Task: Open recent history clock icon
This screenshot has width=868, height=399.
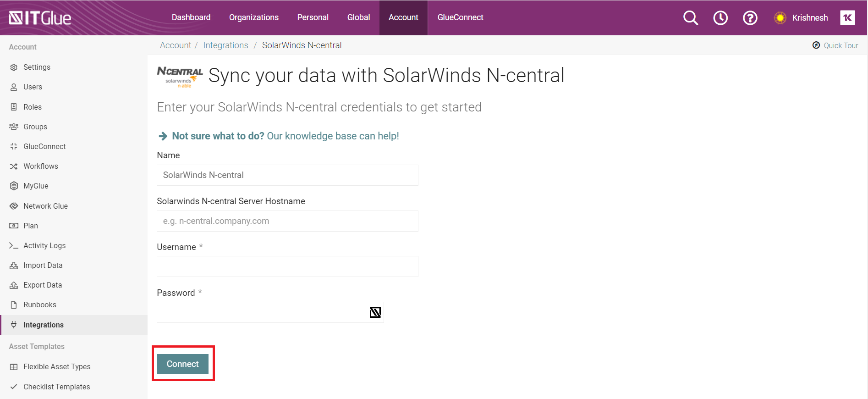Action: 720,18
